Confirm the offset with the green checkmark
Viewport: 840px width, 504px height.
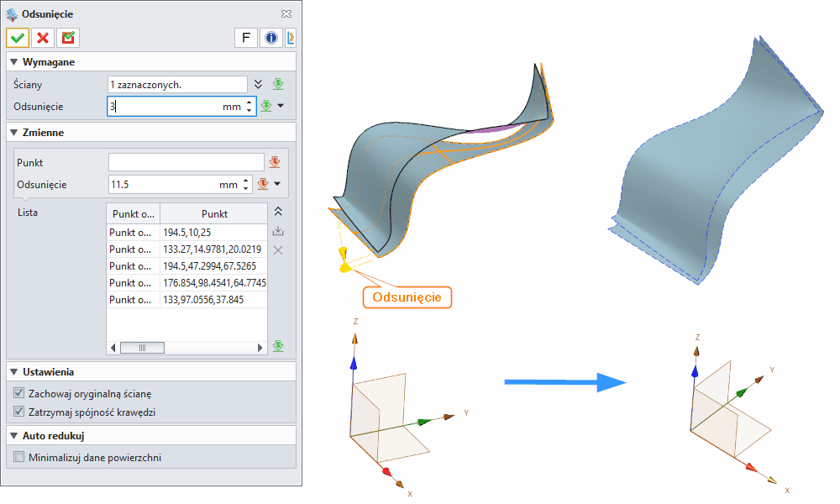pos(17,37)
